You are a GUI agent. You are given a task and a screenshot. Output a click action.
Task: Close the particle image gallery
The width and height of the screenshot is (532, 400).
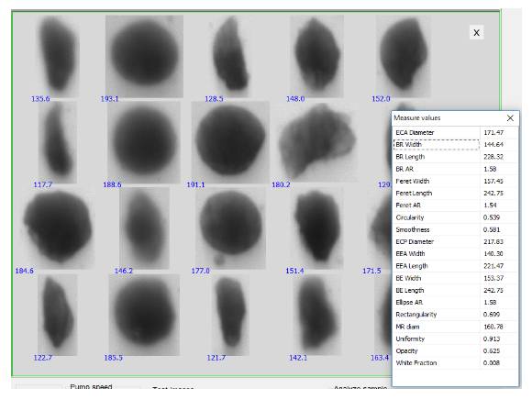[x=477, y=33]
